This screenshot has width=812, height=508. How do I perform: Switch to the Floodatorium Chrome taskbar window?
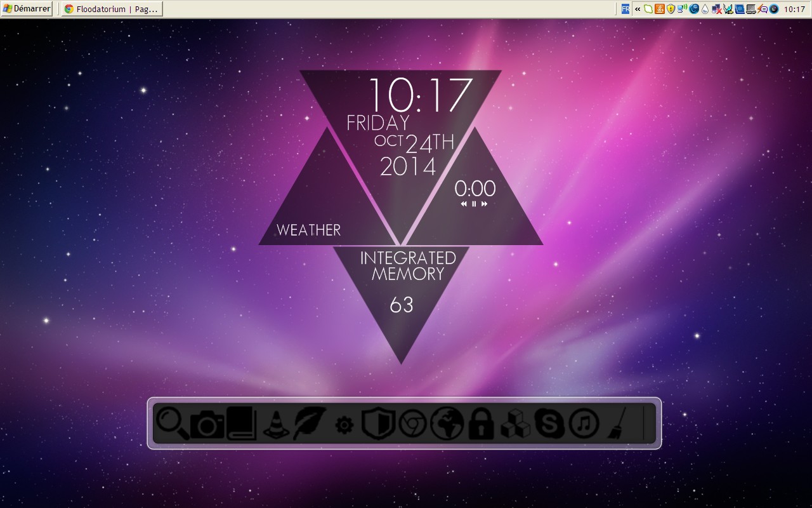(x=112, y=9)
